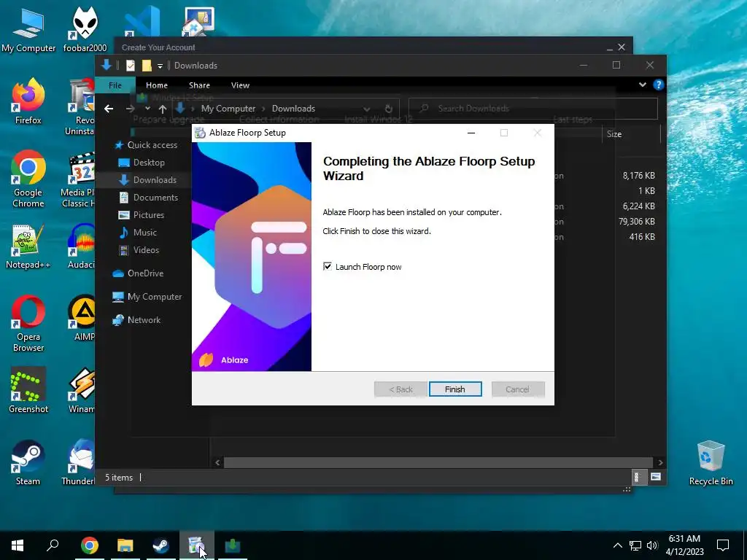Select Videos in the navigation pane
Image resolution: width=747 pixels, height=560 pixels.
pos(139,250)
